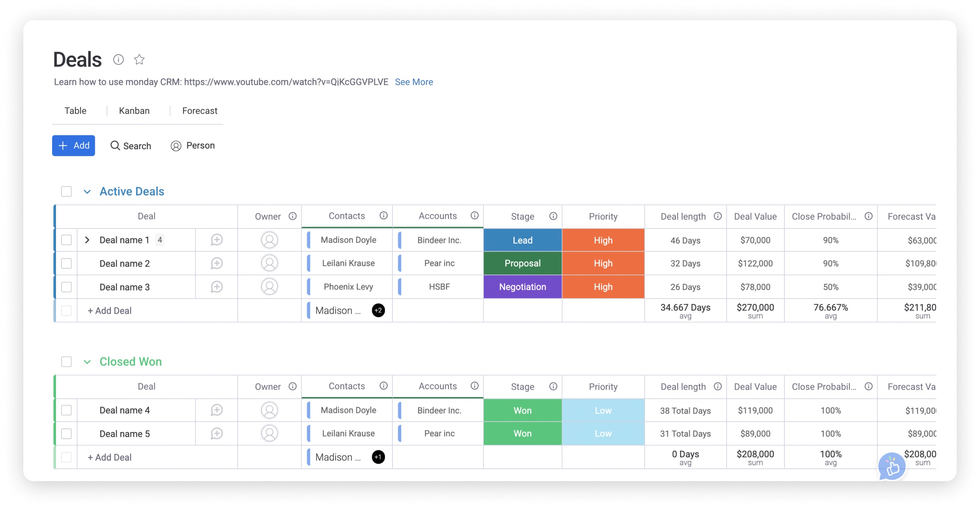This screenshot has width=980, height=508.
Task: Click the Add button to create deal
Action: tap(73, 145)
